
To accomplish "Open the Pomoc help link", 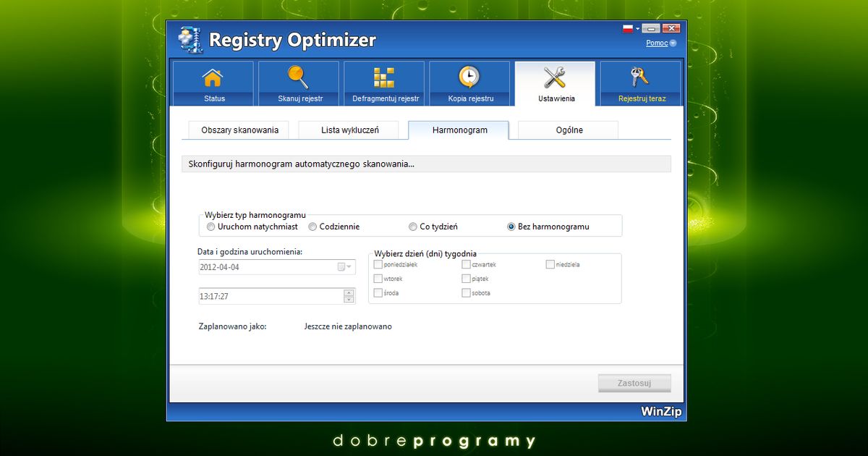I will (657, 43).
